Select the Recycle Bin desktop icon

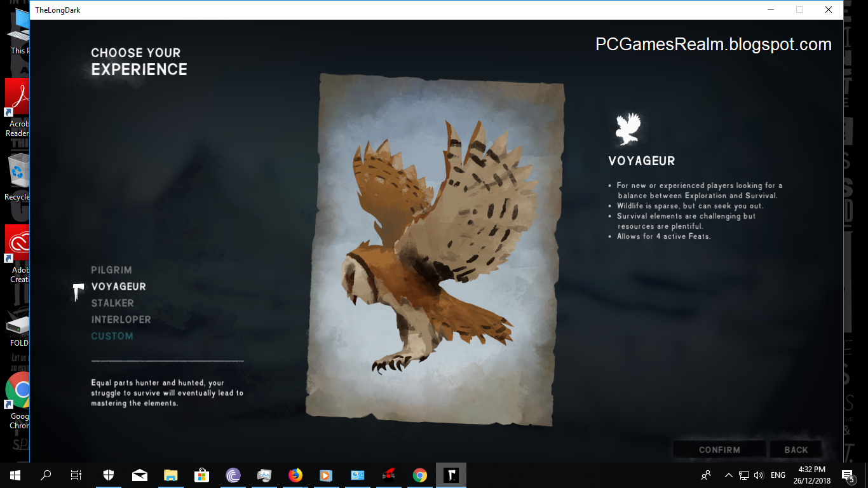pyautogui.click(x=18, y=177)
